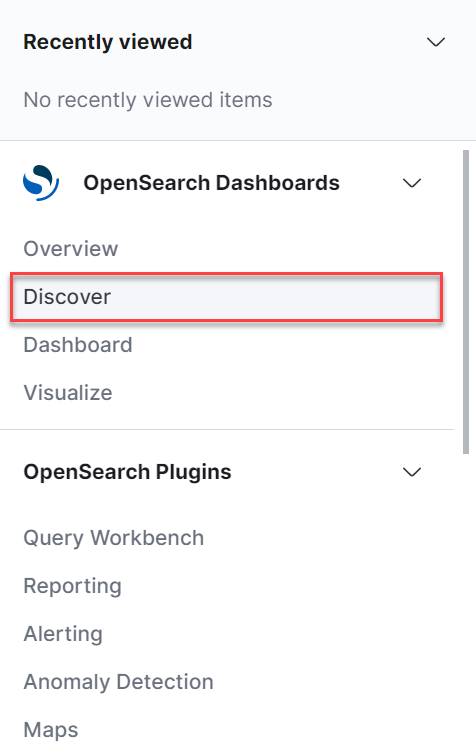
Task: Open the Visualize section
Action: click(68, 393)
